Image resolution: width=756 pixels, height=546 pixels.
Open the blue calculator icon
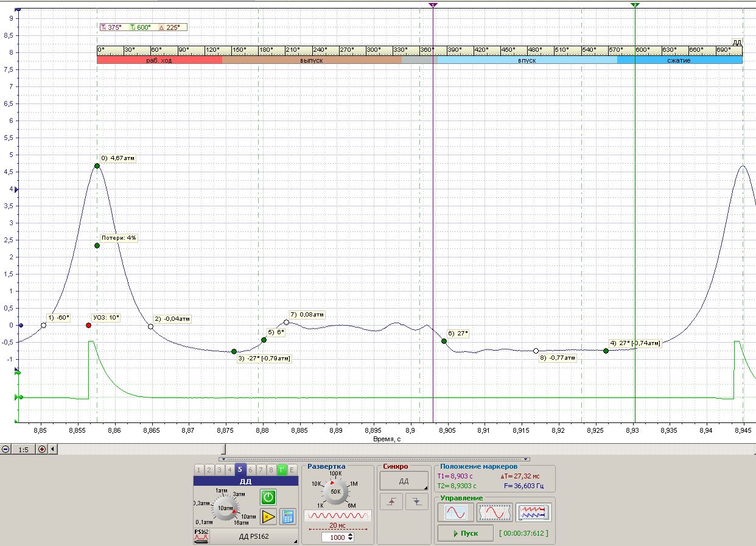[x=287, y=517]
